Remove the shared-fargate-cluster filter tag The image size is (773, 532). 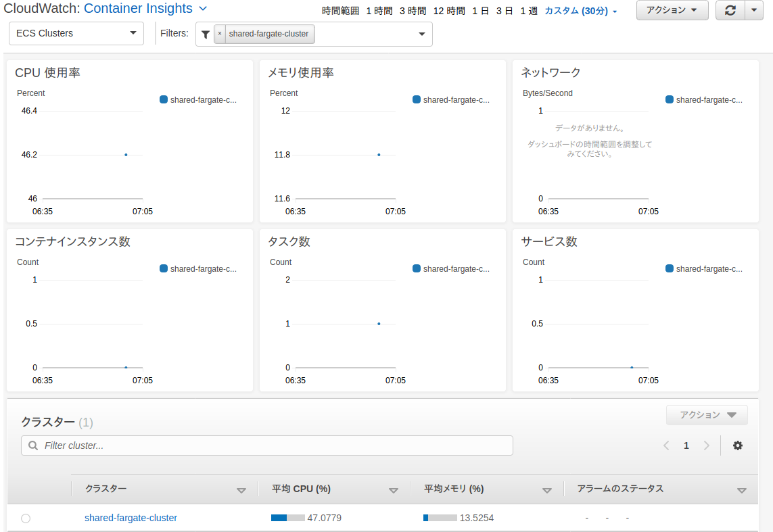click(220, 34)
